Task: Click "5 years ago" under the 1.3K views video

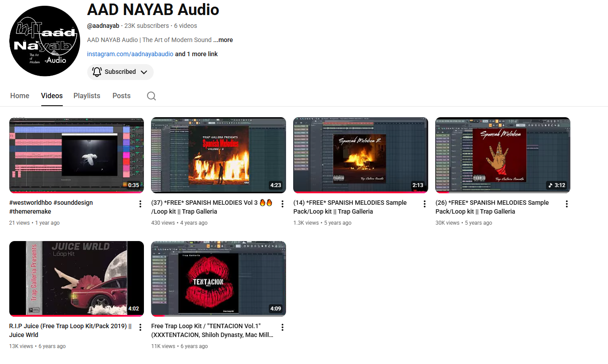Action: pyautogui.click(x=337, y=223)
